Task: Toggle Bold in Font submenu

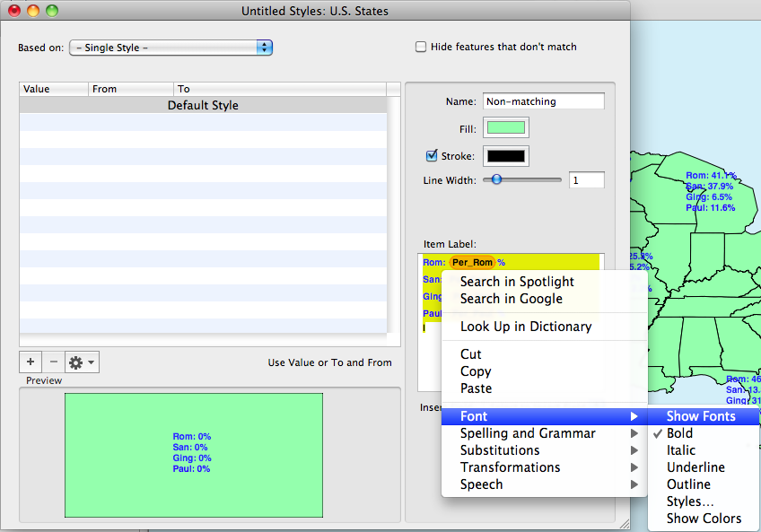Action: [679, 433]
